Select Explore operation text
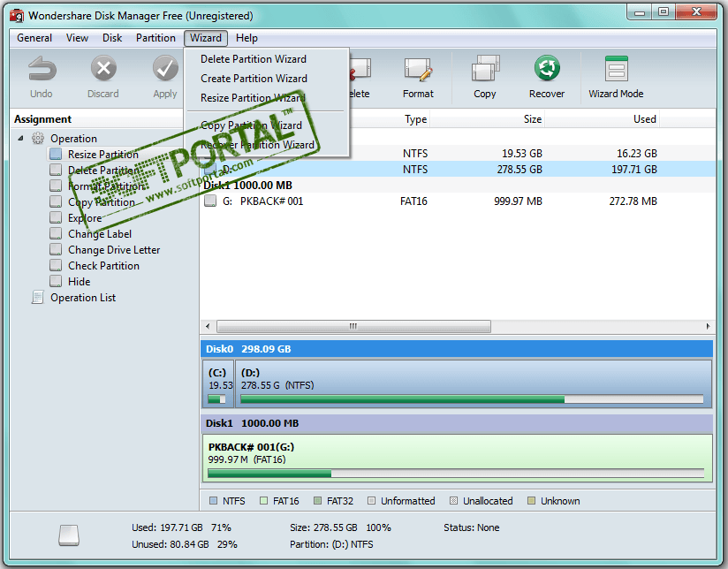Viewport: 728px width, 569px height. coord(85,218)
